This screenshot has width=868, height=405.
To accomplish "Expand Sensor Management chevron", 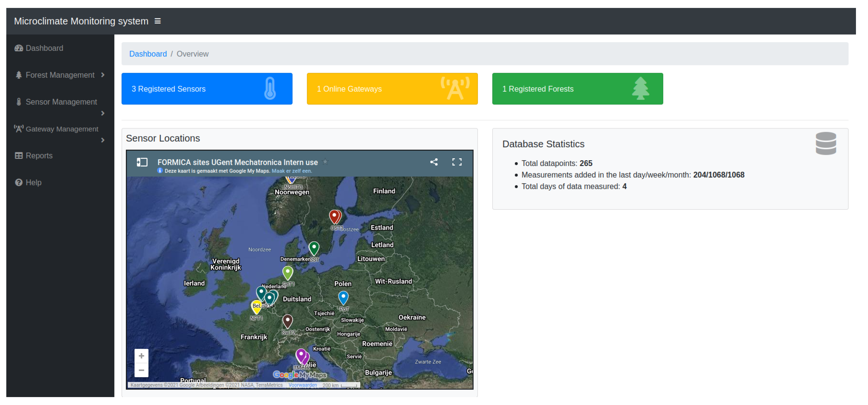I will pyautogui.click(x=103, y=113).
